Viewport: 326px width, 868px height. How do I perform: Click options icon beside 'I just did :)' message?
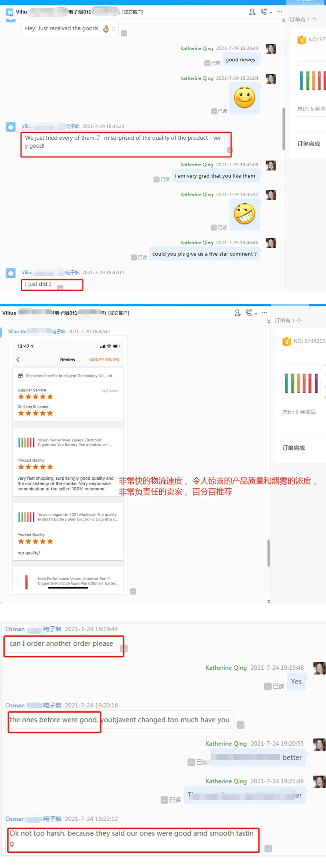pos(60,287)
